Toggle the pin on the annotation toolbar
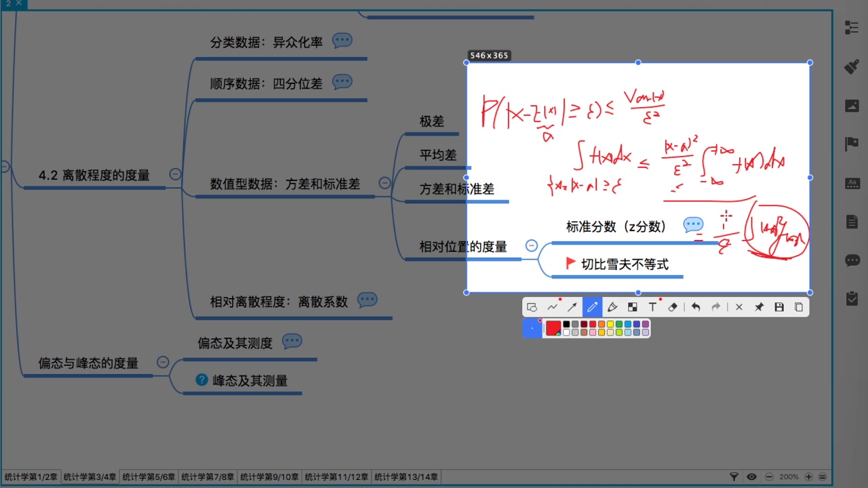The width and height of the screenshot is (868, 488). point(759,307)
